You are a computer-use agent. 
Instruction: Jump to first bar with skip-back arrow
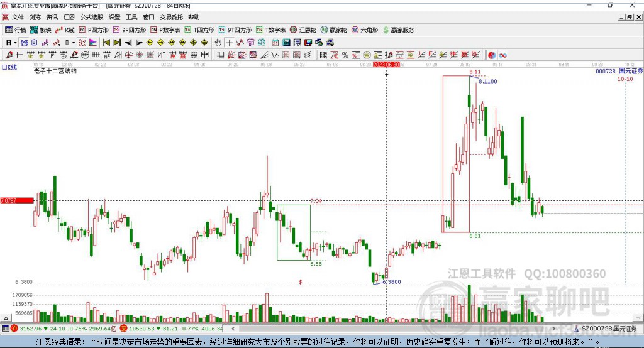(106, 43)
